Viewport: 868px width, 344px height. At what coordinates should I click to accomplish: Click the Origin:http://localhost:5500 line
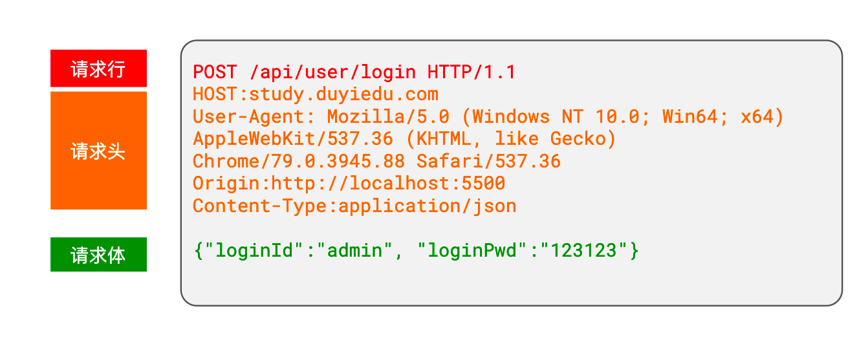click(x=349, y=184)
